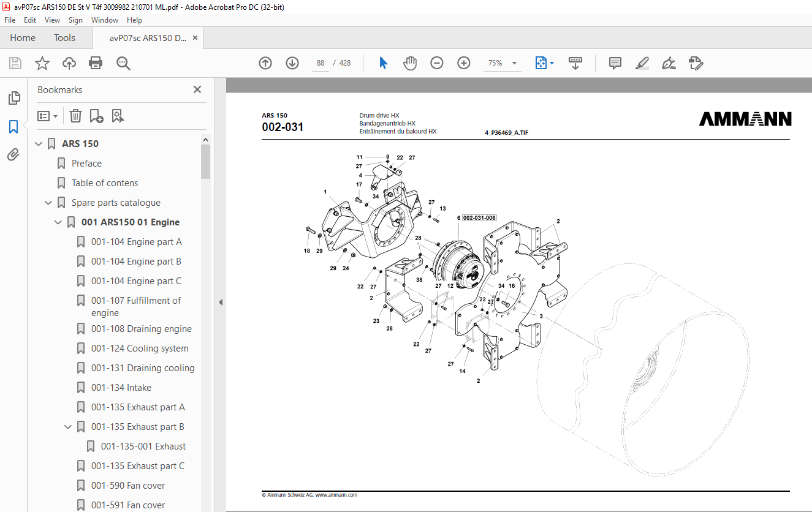This screenshot has width=812, height=512.
Task: Select the arrow Selection tool
Action: click(384, 63)
